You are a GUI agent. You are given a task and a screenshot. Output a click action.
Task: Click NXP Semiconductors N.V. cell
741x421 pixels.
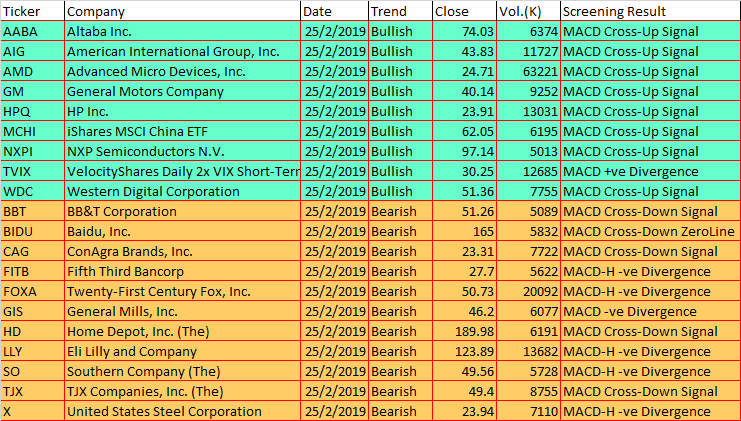(182, 151)
